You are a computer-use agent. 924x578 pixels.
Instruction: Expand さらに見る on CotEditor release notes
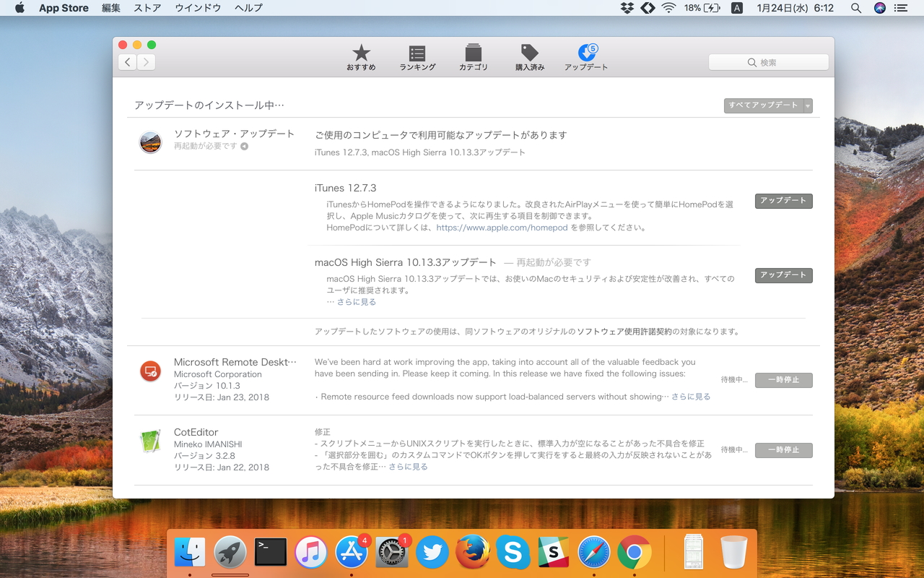[408, 467]
